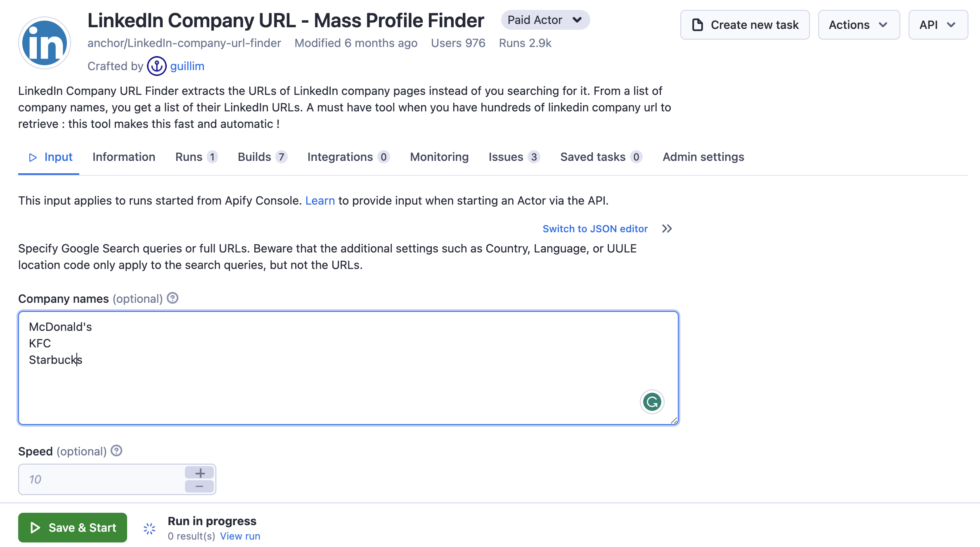The width and height of the screenshot is (980, 547).
Task: Increment the Speed stepper value
Action: pyautogui.click(x=200, y=472)
